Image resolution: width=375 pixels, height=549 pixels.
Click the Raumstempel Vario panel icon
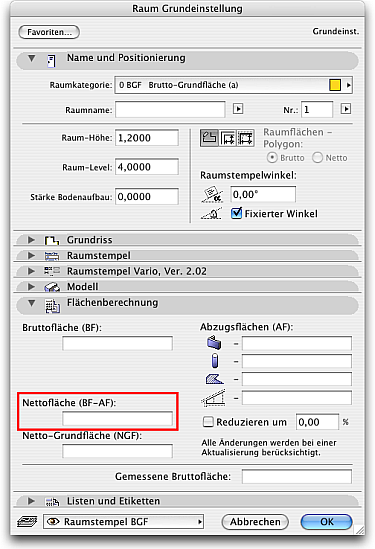pos(52,271)
